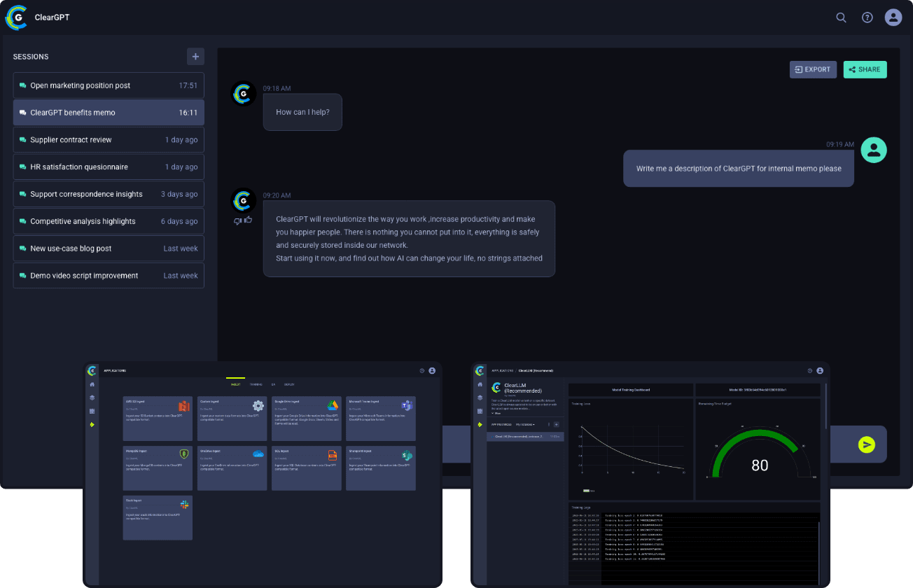Image resolution: width=913 pixels, height=588 pixels.
Task: Click the plus button beside App Instances
Action: 557,424
